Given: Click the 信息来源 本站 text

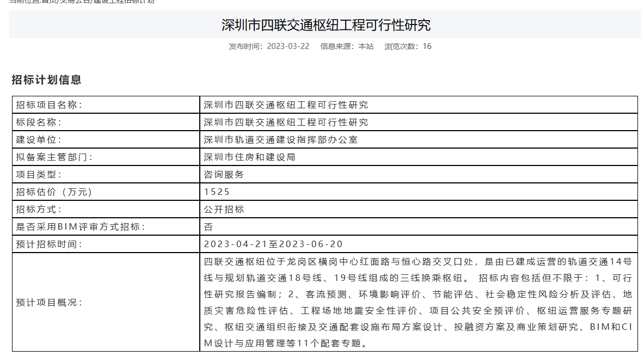Looking at the screenshot, I should pos(347,46).
